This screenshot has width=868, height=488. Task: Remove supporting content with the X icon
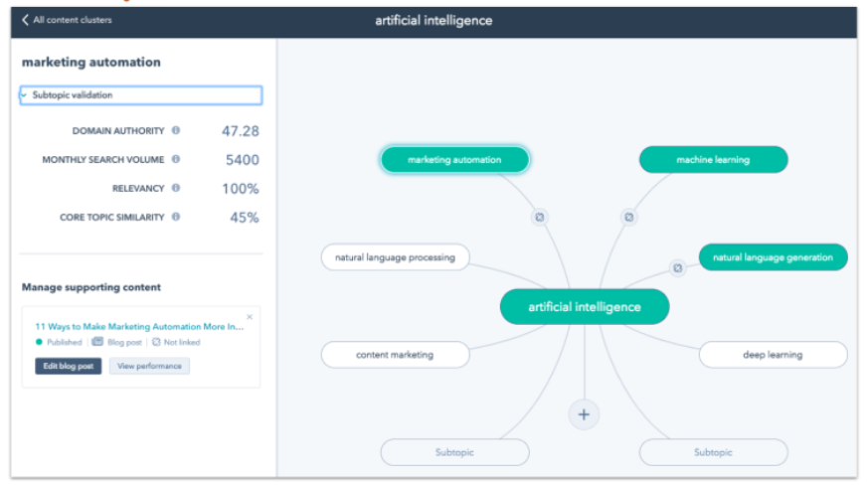click(250, 317)
